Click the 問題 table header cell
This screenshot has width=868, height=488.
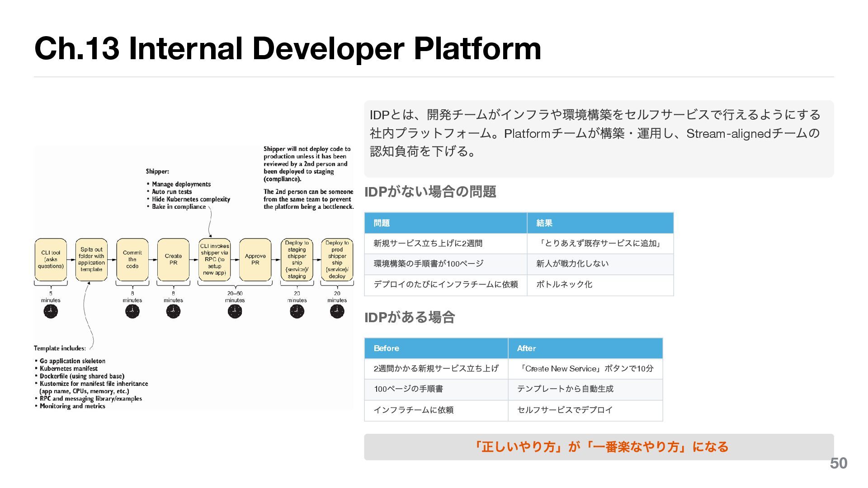445,223
